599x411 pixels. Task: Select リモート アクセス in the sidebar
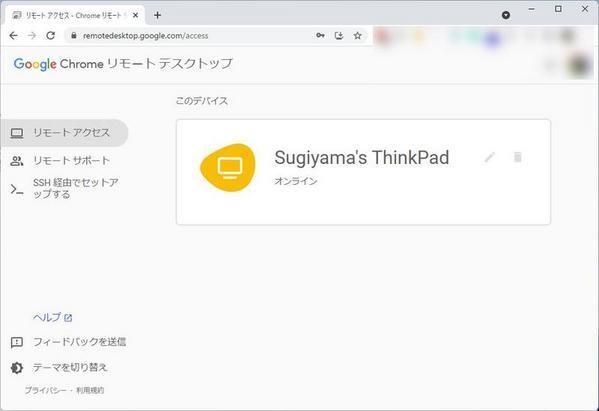[64, 133]
